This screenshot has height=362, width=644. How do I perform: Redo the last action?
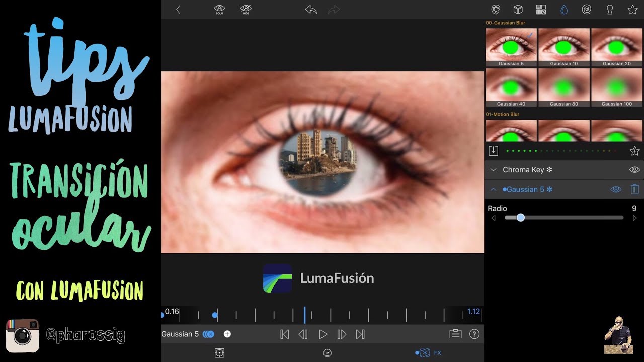coord(334,10)
